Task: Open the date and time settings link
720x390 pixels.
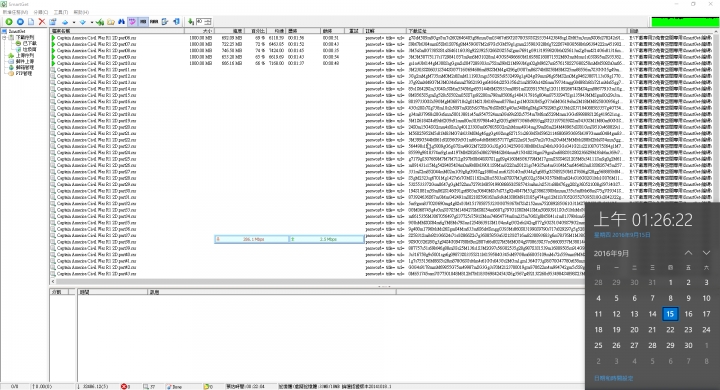Action: pos(613,378)
